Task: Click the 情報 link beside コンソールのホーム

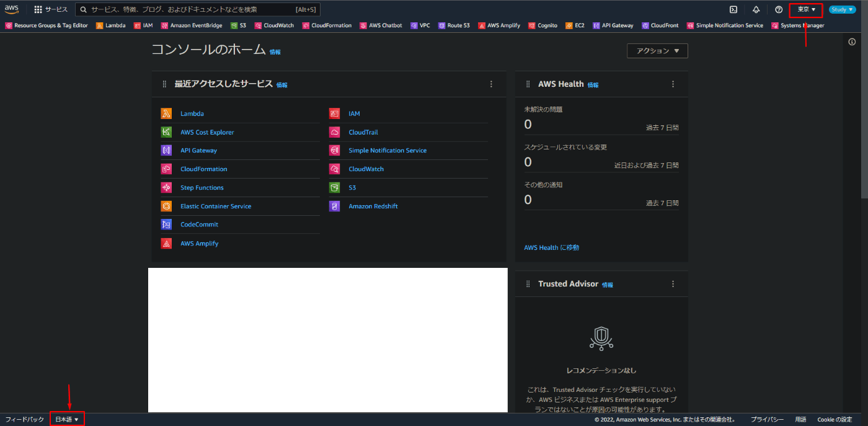Action: tap(275, 52)
